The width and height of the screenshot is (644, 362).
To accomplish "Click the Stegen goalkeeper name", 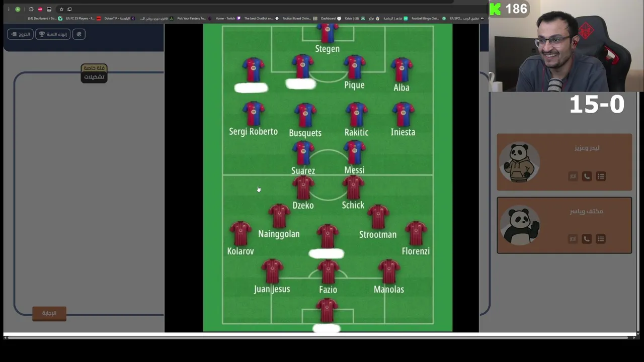I will click(x=327, y=49).
